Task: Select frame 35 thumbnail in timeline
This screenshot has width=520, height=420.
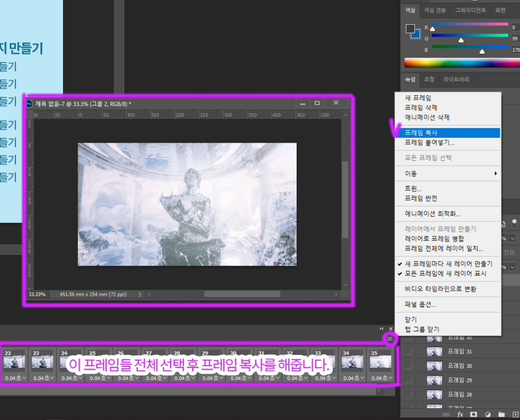Action: point(381,361)
